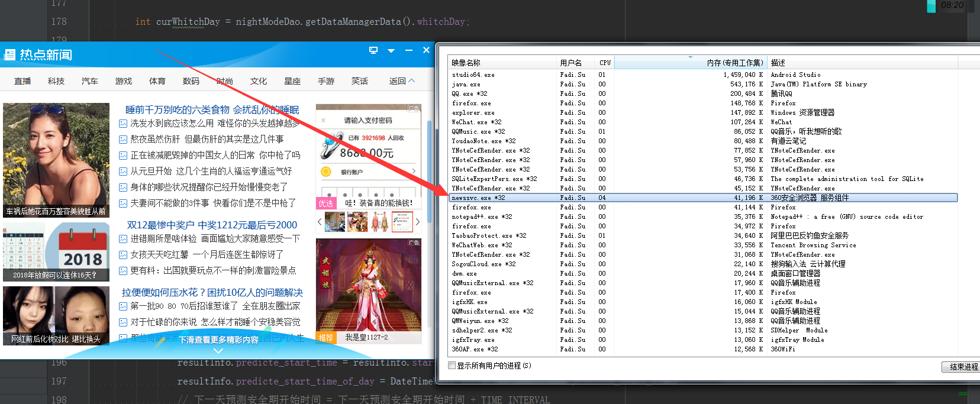The height and width of the screenshot is (404, 980).
Task: Click picture icon beside 熬夜虽然伤肝 headline
Action: 123,140
